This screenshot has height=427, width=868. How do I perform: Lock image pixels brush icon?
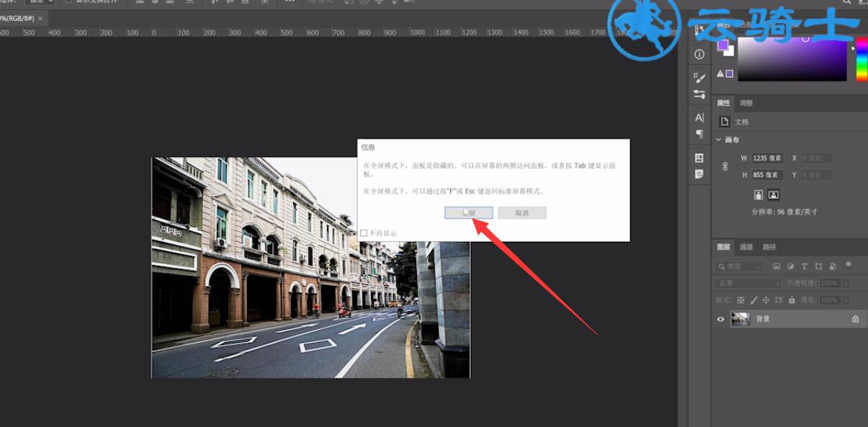(x=753, y=300)
